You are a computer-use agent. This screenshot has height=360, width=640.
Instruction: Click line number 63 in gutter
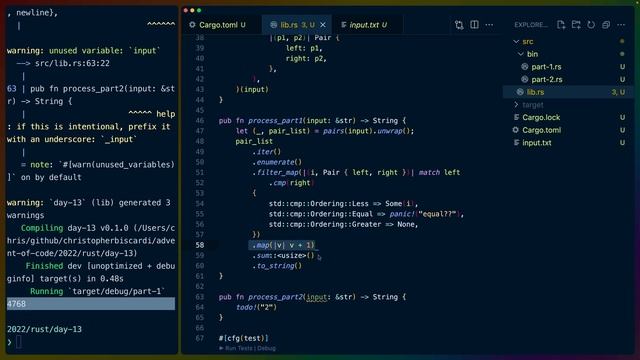pyautogui.click(x=200, y=297)
